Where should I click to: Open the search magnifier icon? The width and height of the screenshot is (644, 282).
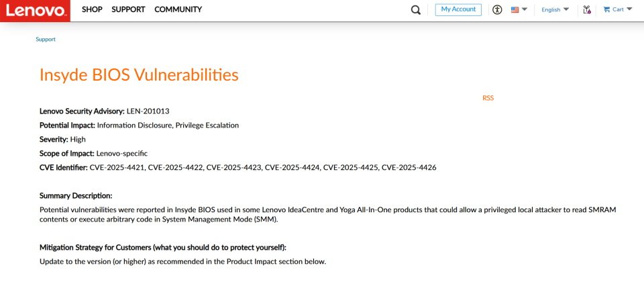coord(416,10)
